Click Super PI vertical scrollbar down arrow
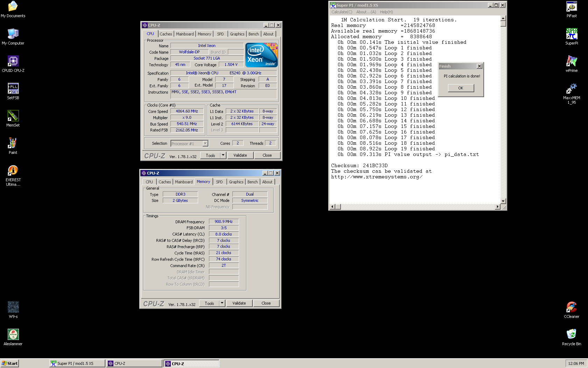 [503, 201]
